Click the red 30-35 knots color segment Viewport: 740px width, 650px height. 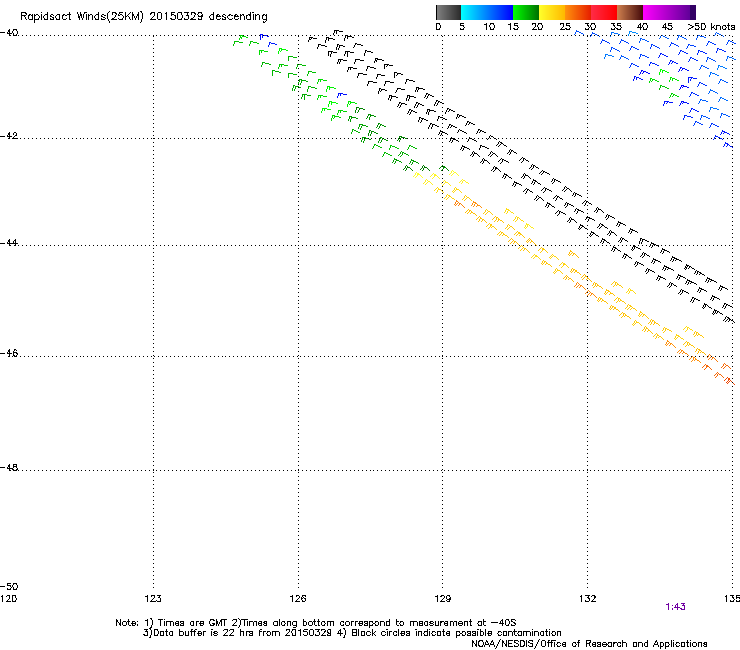tap(604, 12)
